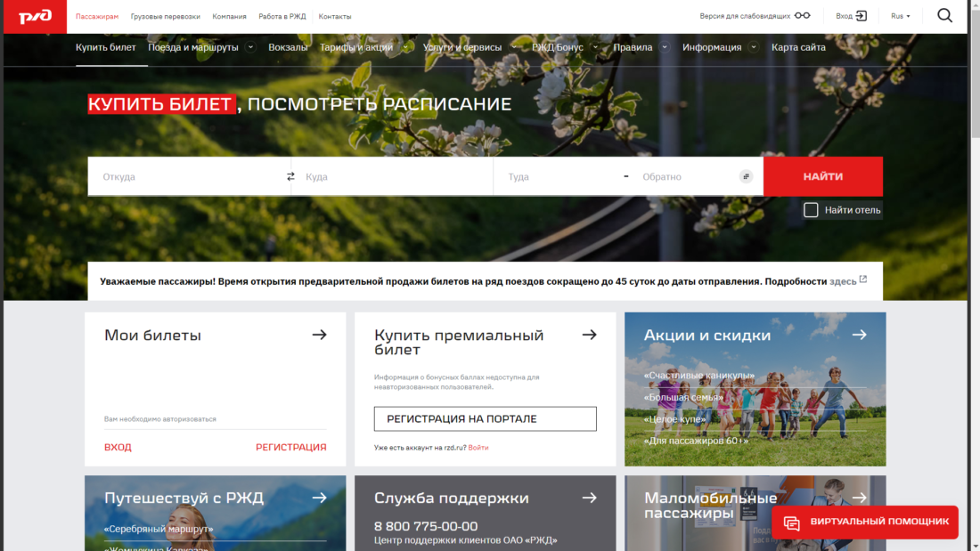Click the КУПИТЬ БИЛЕТ highlighted heading
This screenshot has width=980, height=551.
click(161, 104)
